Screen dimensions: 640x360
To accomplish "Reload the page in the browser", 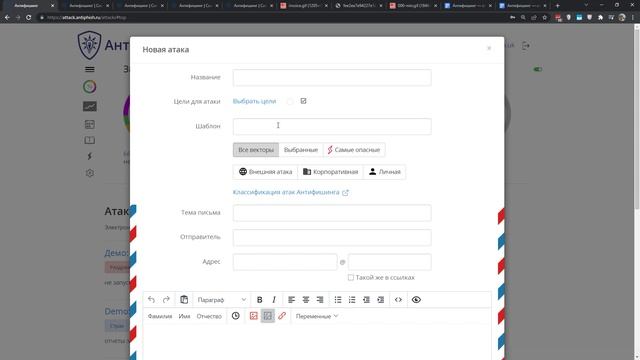I will tap(29, 18).
